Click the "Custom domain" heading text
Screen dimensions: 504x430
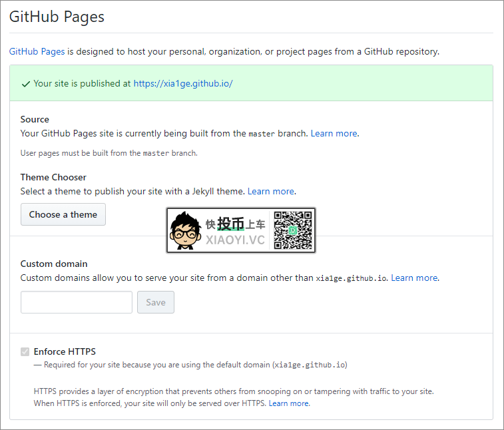coord(54,264)
